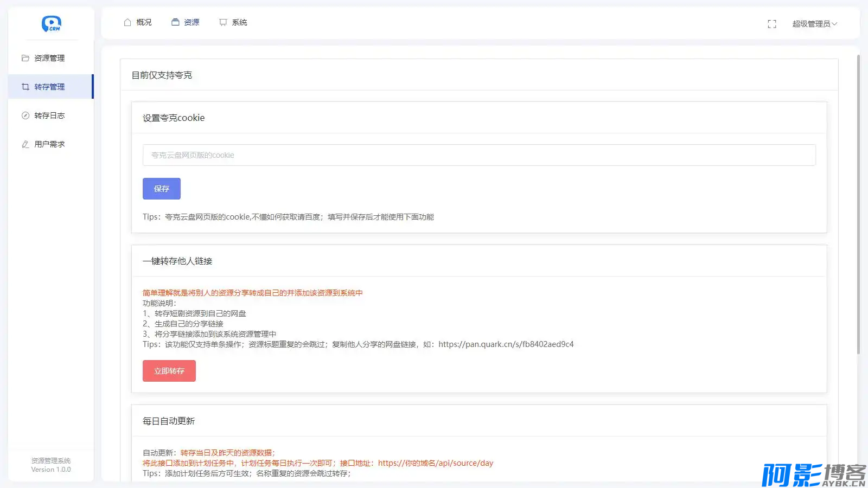Click the 功能说明 label
Image resolution: width=868 pixels, height=488 pixels.
159,303
